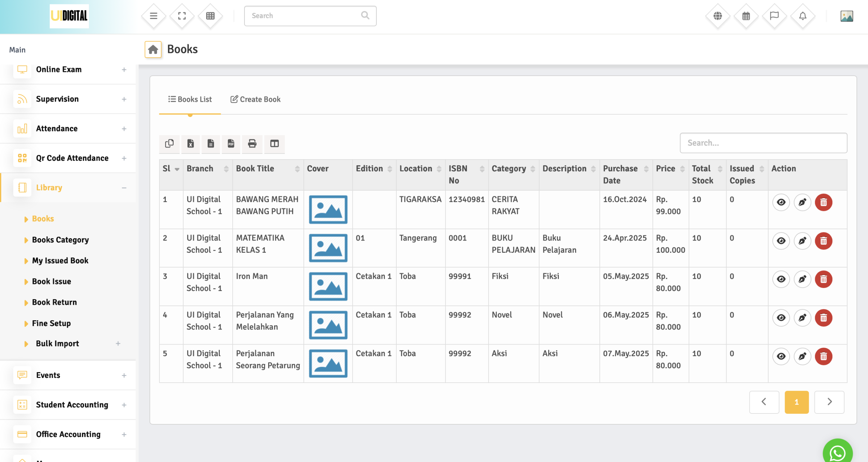The width and height of the screenshot is (868, 462).
Task: Open Books Category in sidebar
Action: (x=60, y=240)
